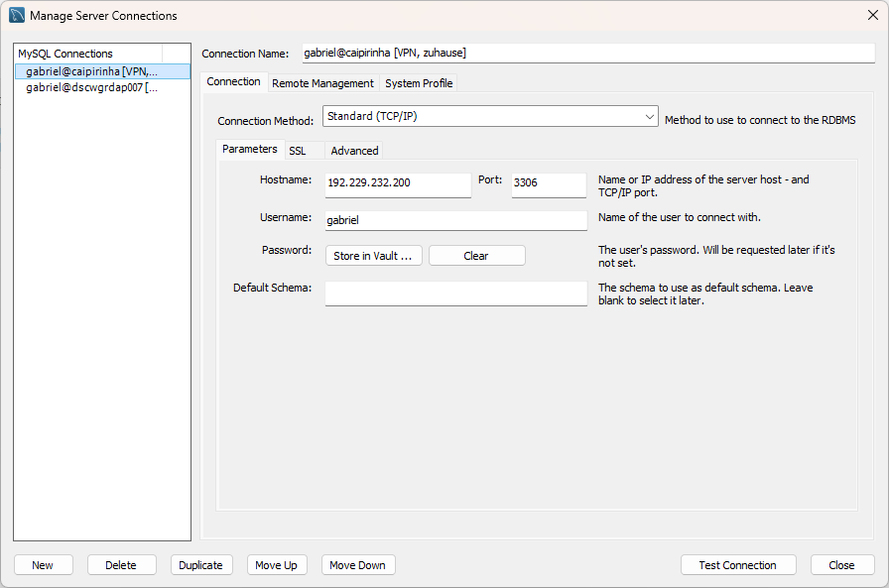Open the System Profile tab

[x=419, y=83]
